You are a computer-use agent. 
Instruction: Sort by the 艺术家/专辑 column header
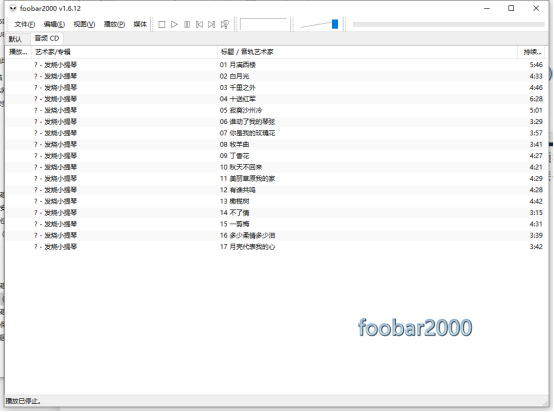(124, 52)
